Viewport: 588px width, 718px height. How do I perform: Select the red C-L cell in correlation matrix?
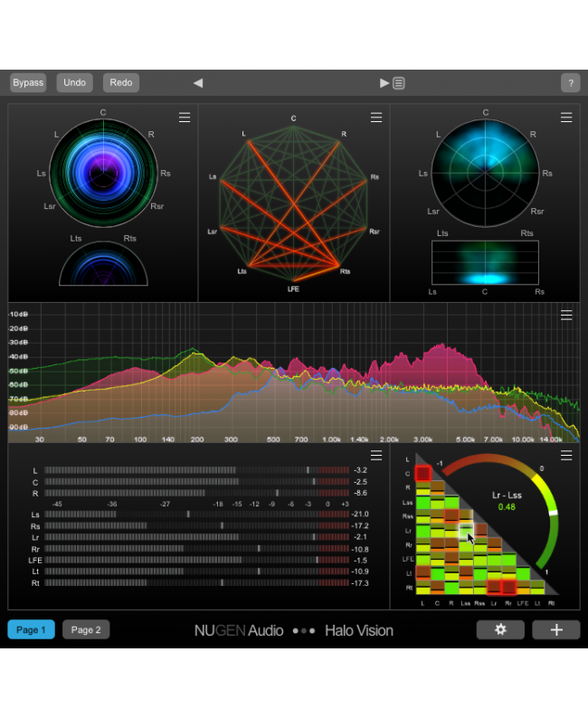[423, 474]
